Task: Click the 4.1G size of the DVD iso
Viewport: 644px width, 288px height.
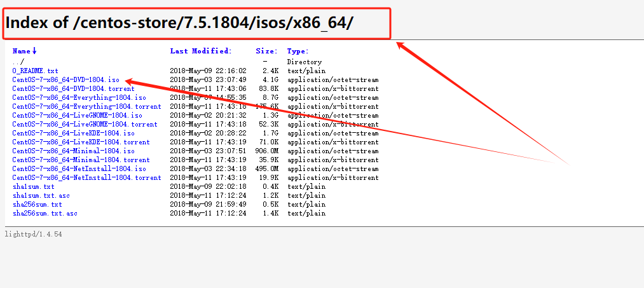Action: tap(271, 79)
